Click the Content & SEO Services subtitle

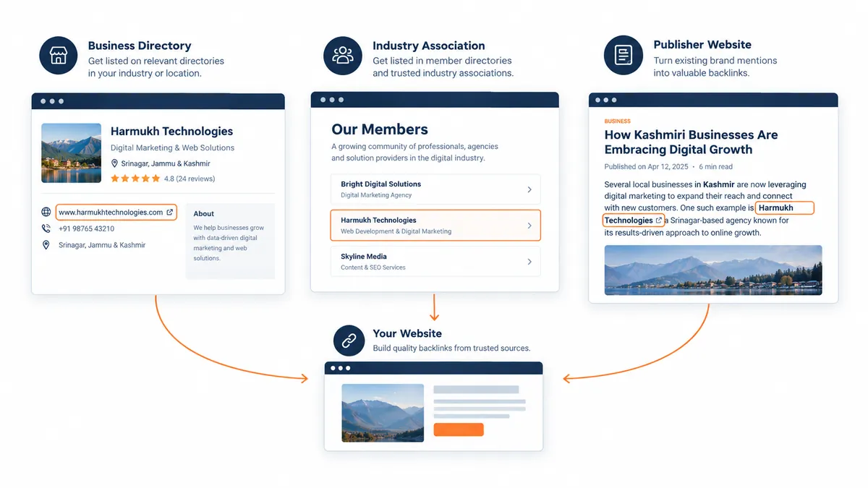(373, 267)
